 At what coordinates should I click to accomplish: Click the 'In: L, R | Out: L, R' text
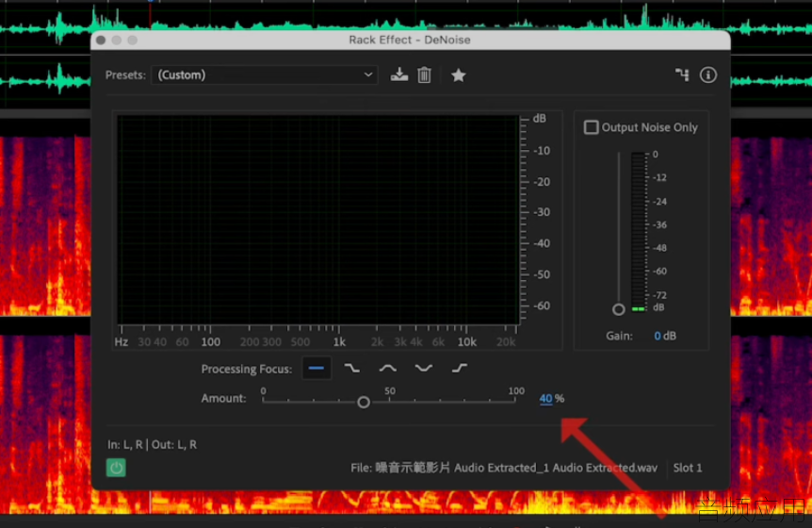152,445
